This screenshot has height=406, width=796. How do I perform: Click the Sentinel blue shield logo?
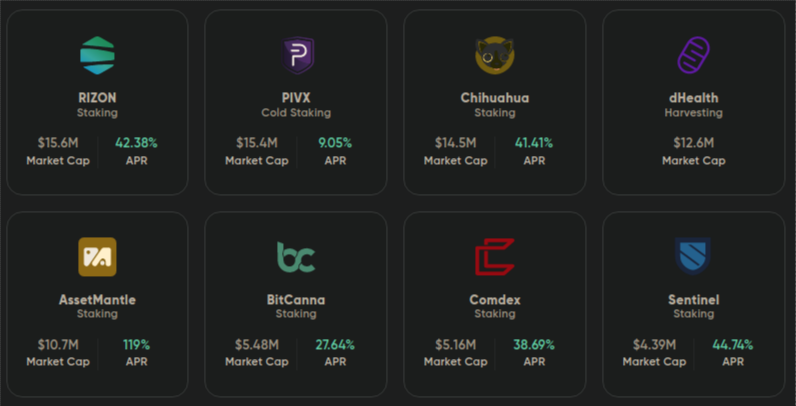tap(693, 256)
